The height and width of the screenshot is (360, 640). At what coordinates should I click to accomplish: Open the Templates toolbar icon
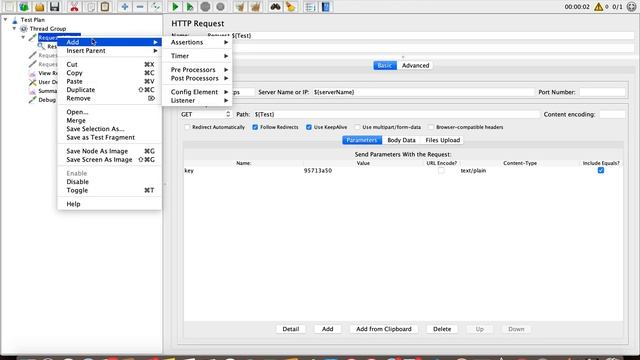coord(24,7)
